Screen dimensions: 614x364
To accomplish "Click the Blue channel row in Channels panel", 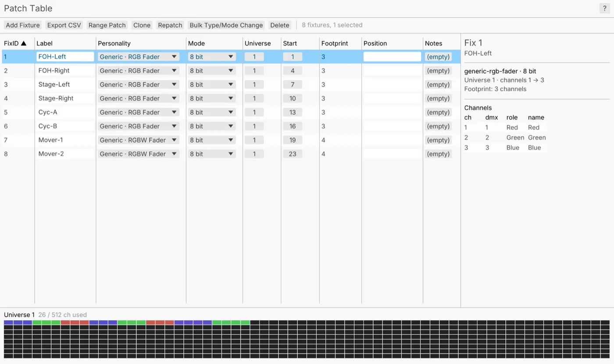I will coord(505,148).
